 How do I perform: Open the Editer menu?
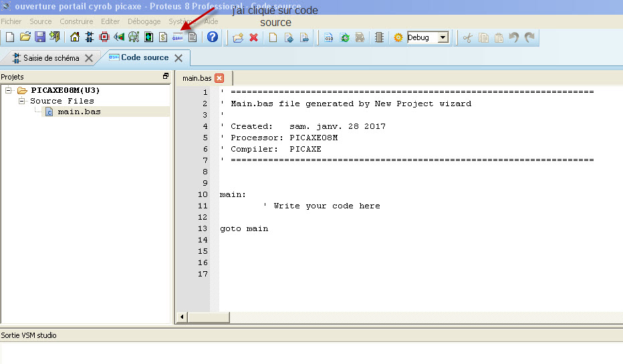(110, 21)
